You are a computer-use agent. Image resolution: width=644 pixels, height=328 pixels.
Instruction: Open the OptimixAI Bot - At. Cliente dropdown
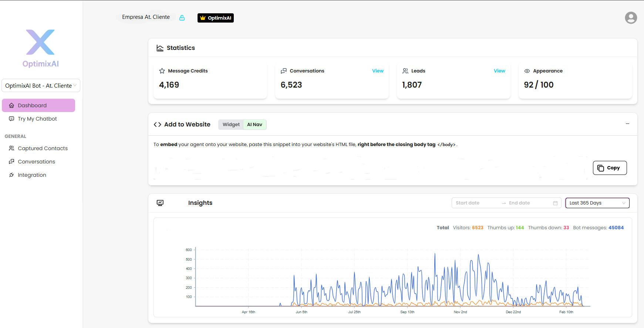(41, 85)
